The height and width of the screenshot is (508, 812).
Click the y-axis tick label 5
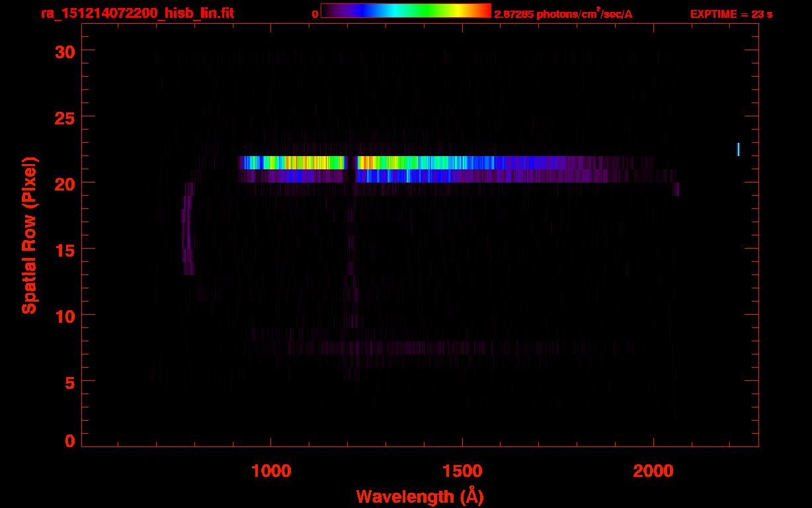[x=70, y=382]
